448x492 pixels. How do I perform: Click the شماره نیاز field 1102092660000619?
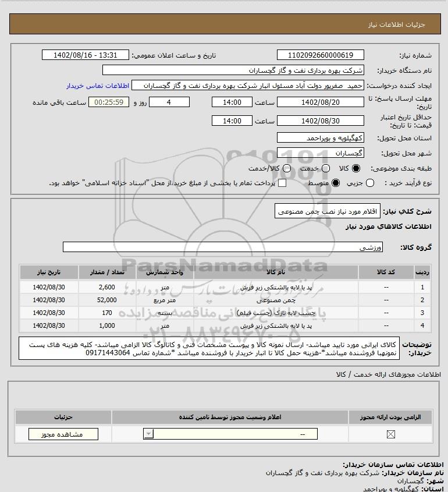click(x=321, y=55)
